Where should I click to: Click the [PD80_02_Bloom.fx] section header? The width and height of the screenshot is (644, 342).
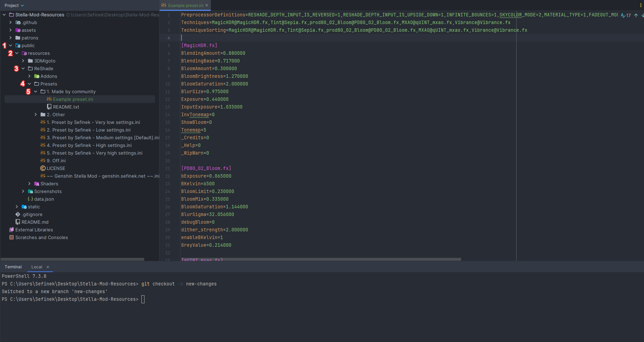click(x=206, y=168)
